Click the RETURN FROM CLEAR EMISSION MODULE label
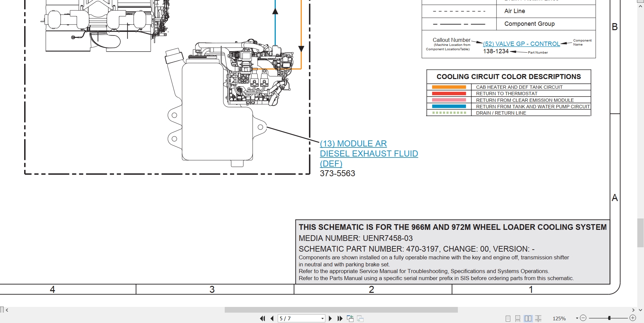Image resolution: width=644 pixels, height=323 pixels. [x=525, y=100]
